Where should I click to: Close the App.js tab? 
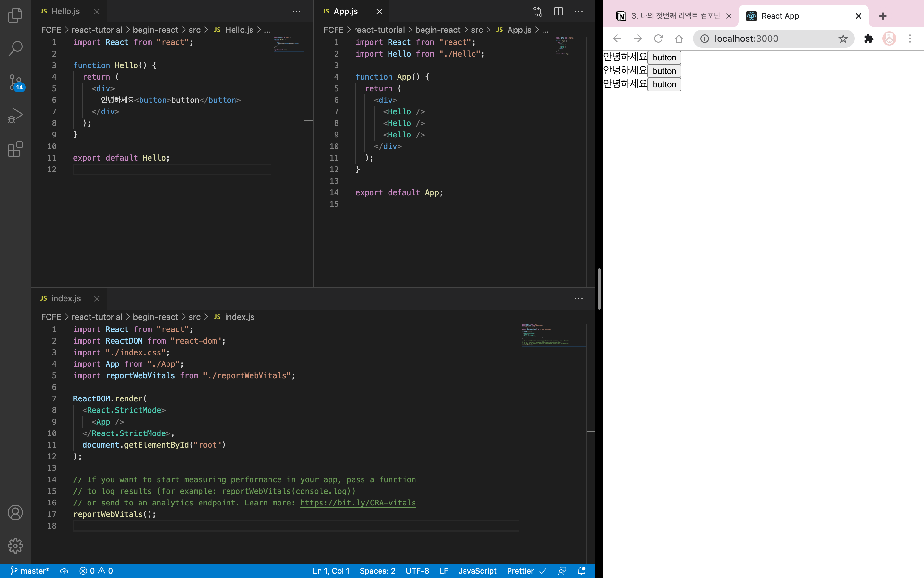[x=379, y=12]
